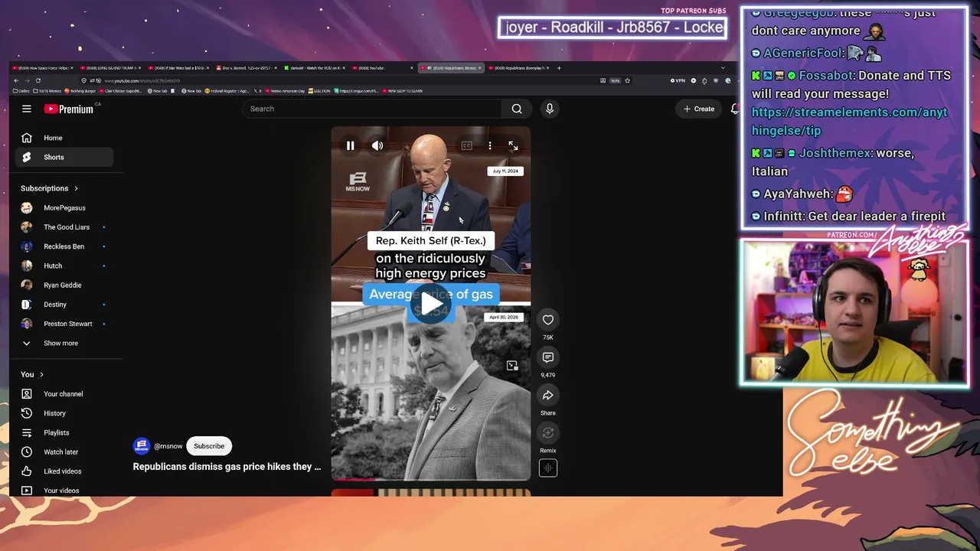Start voice search with the microphone

(549, 109)
